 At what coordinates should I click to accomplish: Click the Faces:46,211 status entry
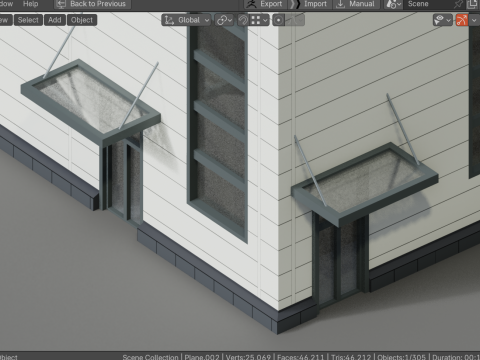pos(300,357)
